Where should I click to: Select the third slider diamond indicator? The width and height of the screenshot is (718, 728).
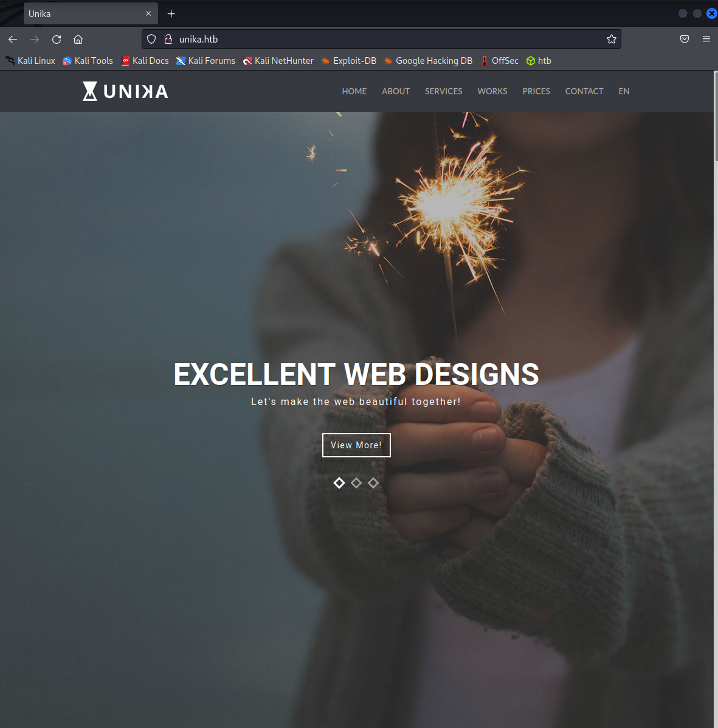373,483
